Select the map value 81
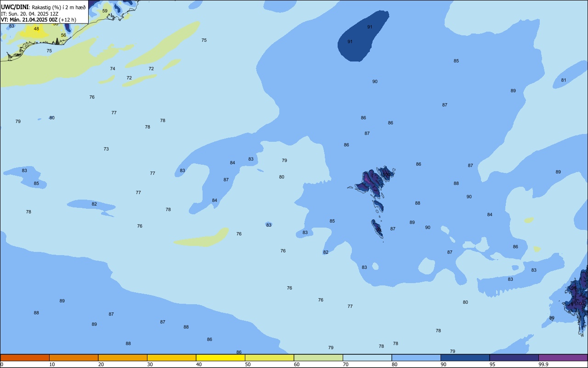 564,80
